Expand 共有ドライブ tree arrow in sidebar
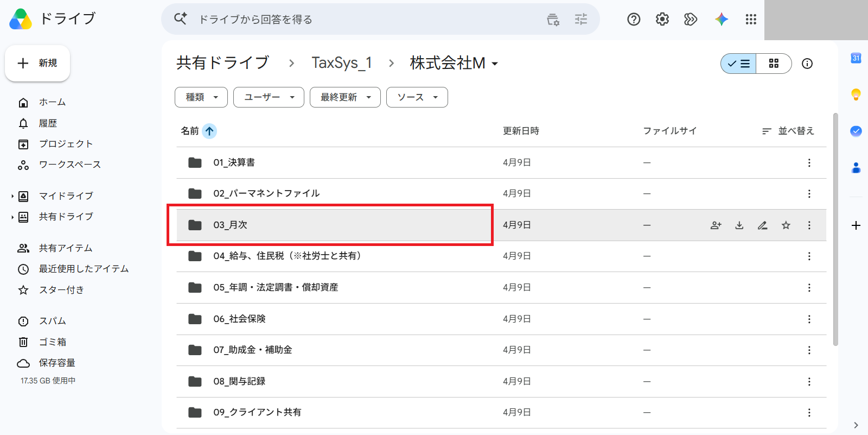Viewport: 868px width, 435px height. (x=12, y=217)
